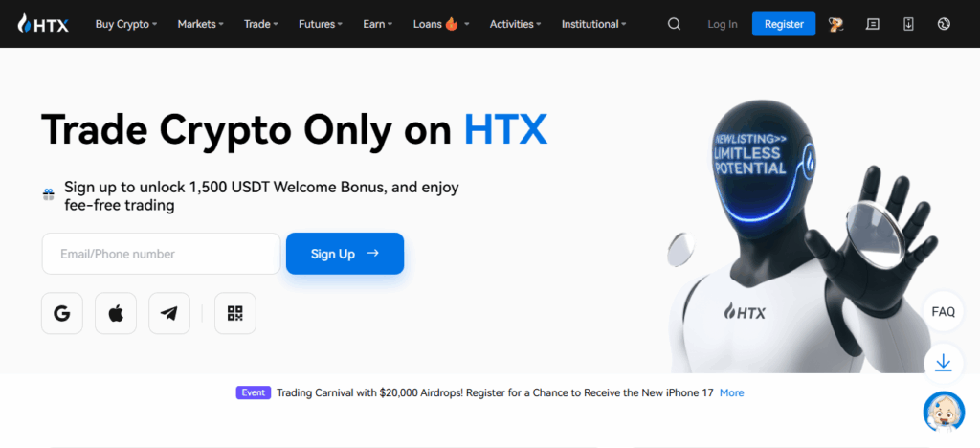Screen dimensions: 980x448
Task: Open the Institutional menu
Action: [593, 24]
